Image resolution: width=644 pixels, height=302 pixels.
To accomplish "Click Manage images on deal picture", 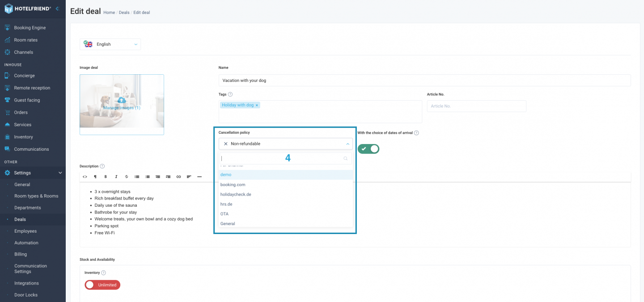I will tap(122, 105).
